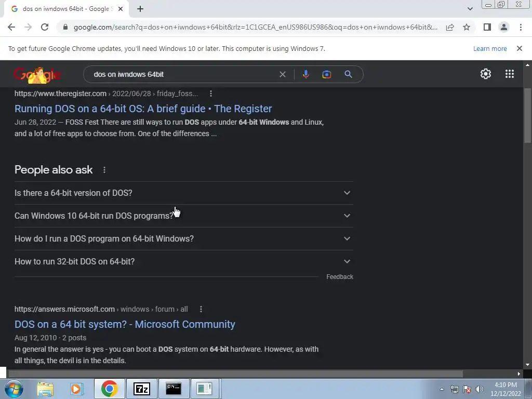Click the page scroll up arrow
Screen dimensions: 532x399
tap(527, 64)
